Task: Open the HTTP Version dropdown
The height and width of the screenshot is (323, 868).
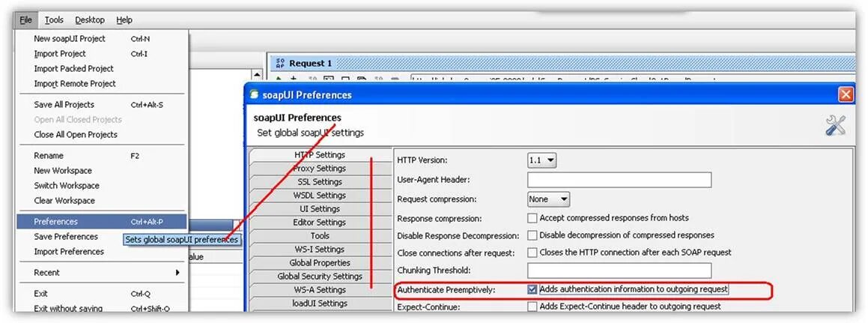Action: 542,160
